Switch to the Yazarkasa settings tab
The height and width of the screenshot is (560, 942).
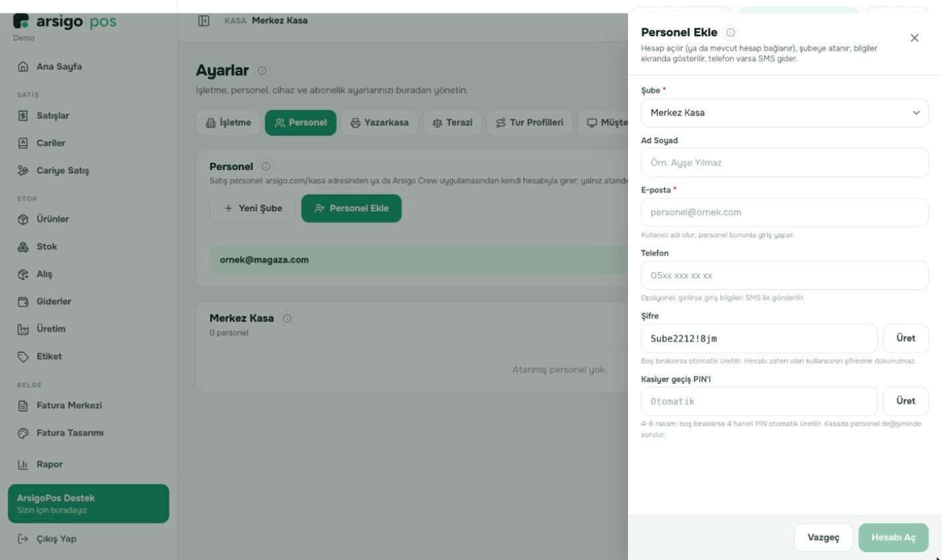(379, 123)
